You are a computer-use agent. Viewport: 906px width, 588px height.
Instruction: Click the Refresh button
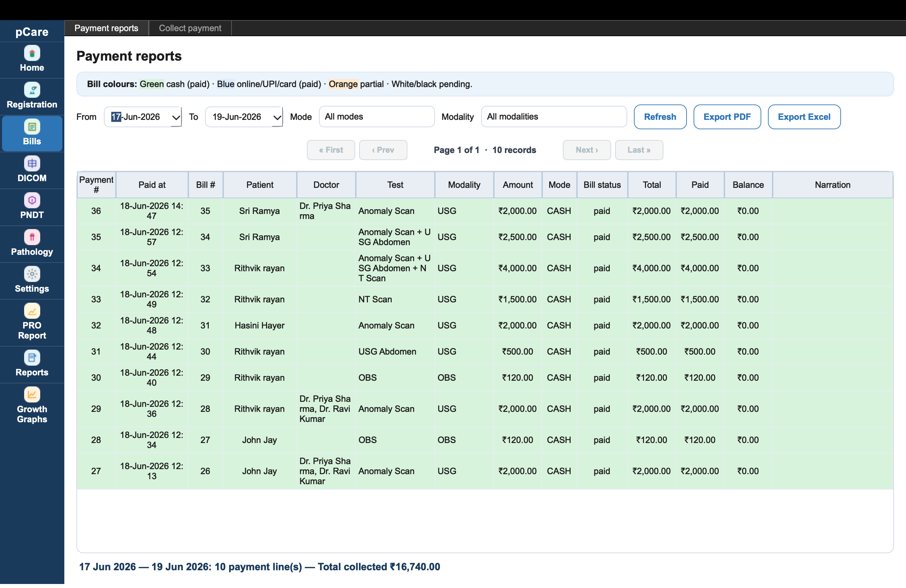pyautogui.click(x=660, y=117)
